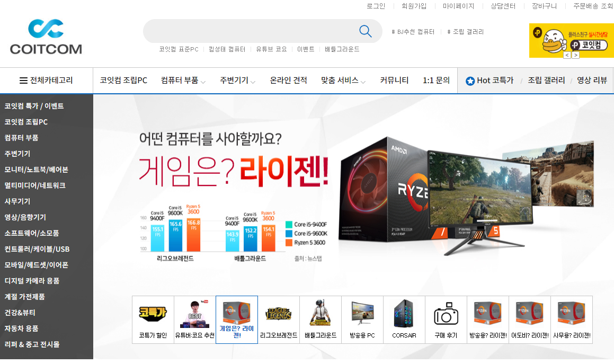The height and width of the screenshot is (364, 614).
Task: Select the 코특가 할인 thumbnail
Action: click(x=153, y=319)
